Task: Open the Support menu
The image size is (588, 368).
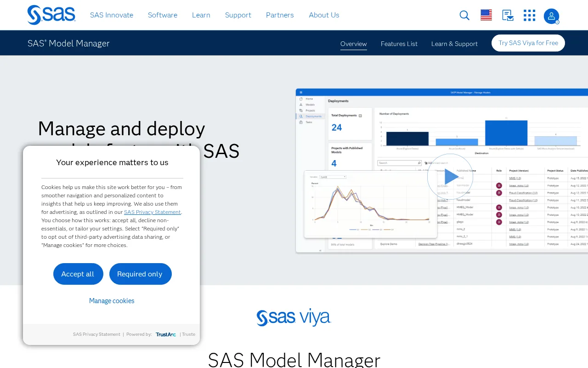Action: pos(238,15)
